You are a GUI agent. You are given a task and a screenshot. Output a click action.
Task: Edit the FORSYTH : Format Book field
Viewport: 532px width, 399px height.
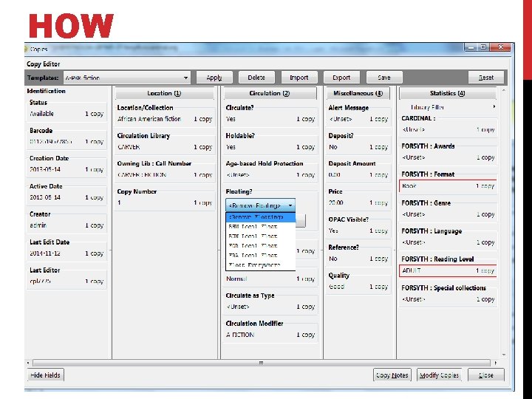tap(449, 186)
